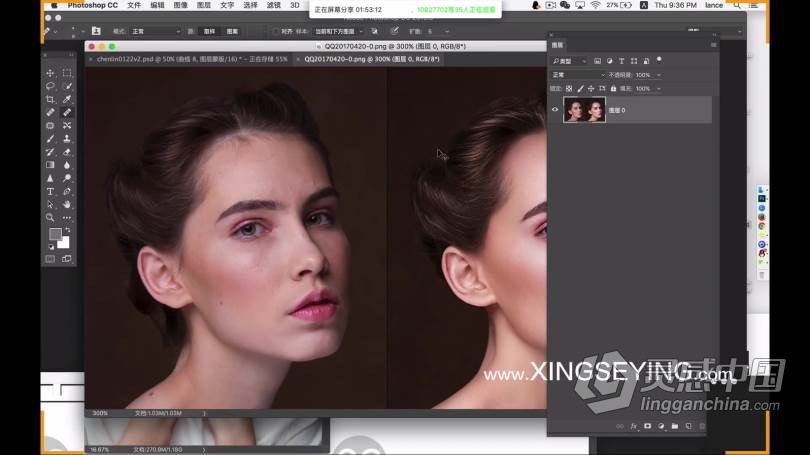Select the Dodge tool
810x455 pixels.
(x=67, y=178)
